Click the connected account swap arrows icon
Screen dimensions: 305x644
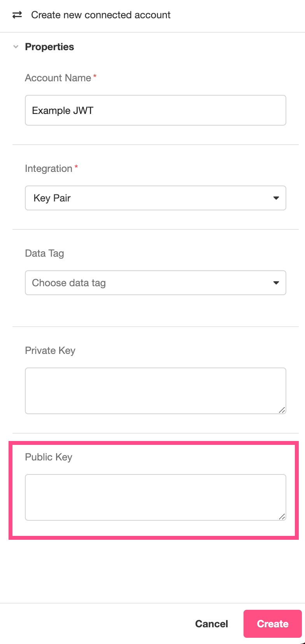(x=17, y=15)
